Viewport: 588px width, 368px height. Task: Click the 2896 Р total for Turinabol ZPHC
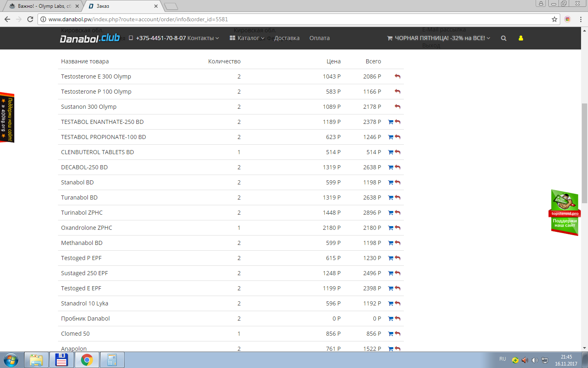372,213
